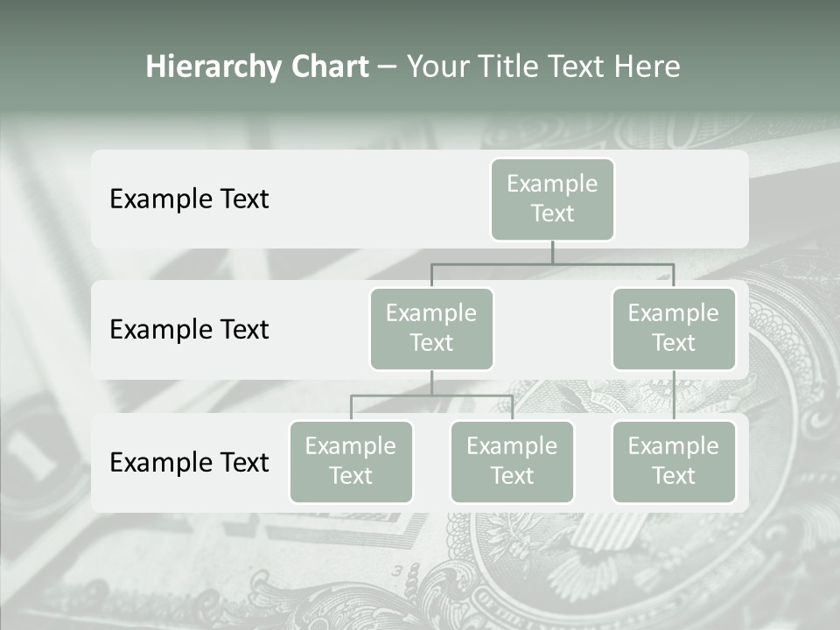Click the slide background left of the chart

(44, 350)
